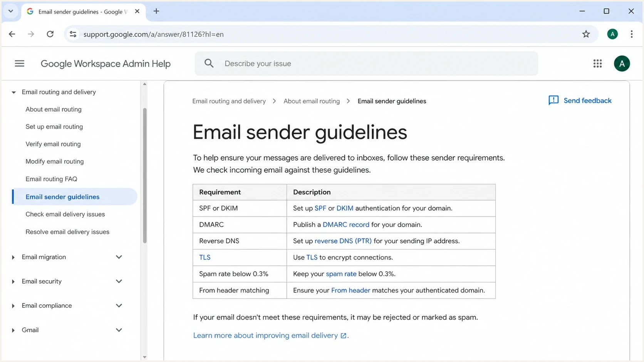The width and height of the screenshot is (644, 362).
Task: Select the Spam rate below 0.3% cell
Action: click(x=240, y=274)
